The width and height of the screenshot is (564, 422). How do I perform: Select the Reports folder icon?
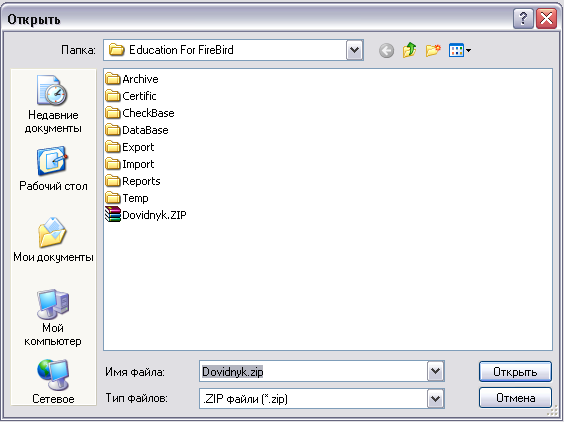click(x=113, y=181)
